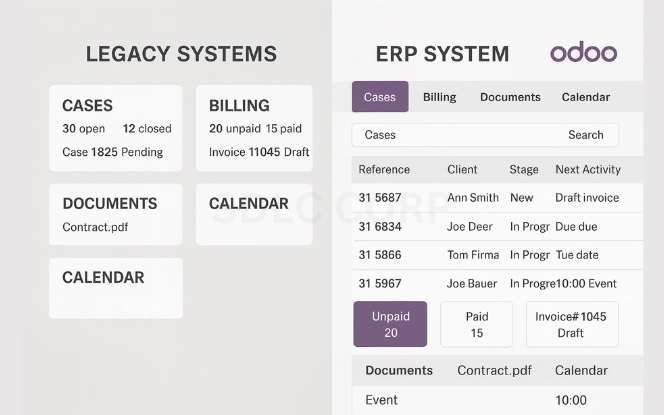The width and height of the screenshot is (664, 415).
Task: Click 20 unpaid in Billing card
Action: click(x=235, y=129)
